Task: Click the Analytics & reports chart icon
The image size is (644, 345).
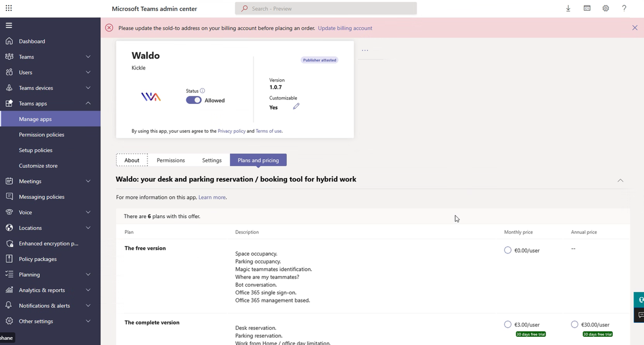Action: [9, 290]
